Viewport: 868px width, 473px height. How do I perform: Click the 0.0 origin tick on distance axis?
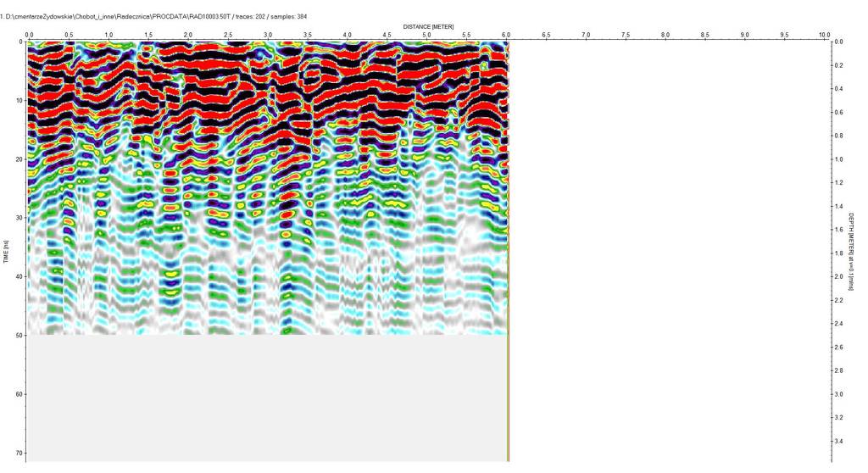pos(29,36)
